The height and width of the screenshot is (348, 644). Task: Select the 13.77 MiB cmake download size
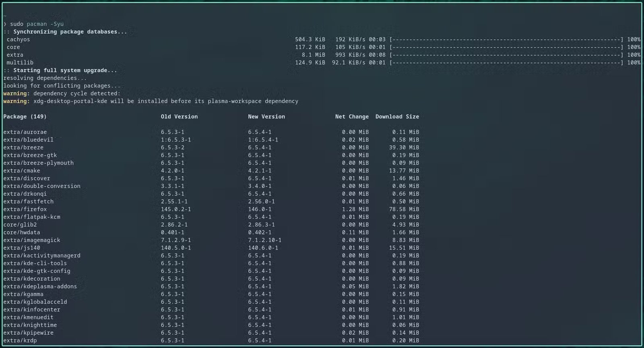(x=404, y=170)
